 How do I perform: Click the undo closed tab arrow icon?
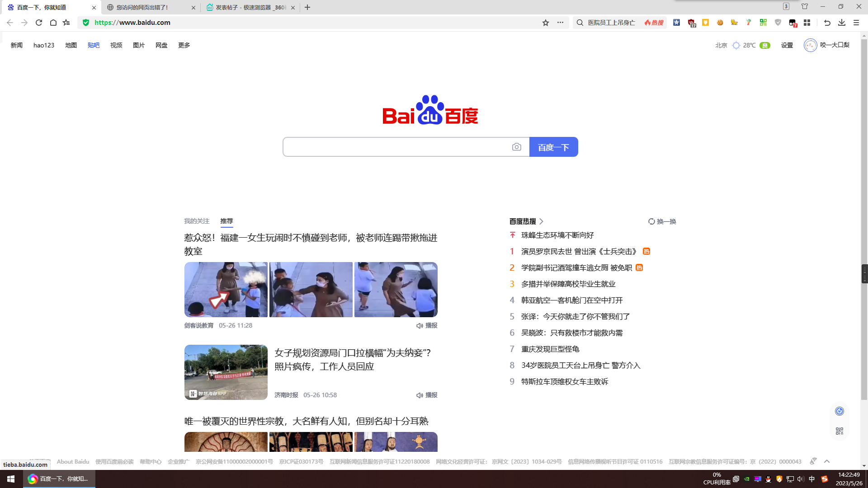click(827, 23)
